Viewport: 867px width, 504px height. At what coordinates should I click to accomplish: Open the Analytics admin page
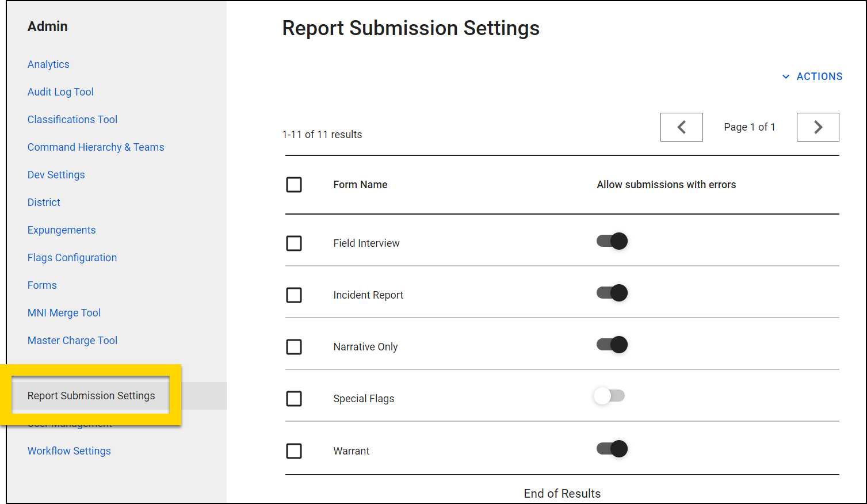[48, 64]
